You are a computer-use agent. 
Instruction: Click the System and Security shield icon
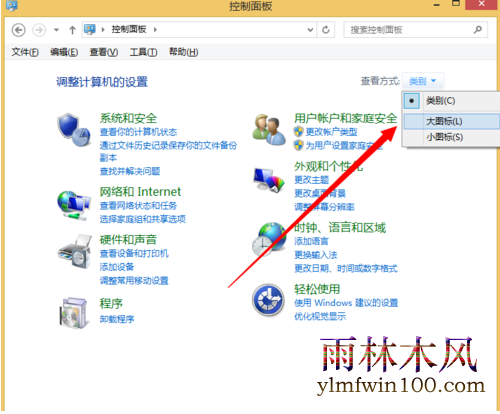click(74, 130)
